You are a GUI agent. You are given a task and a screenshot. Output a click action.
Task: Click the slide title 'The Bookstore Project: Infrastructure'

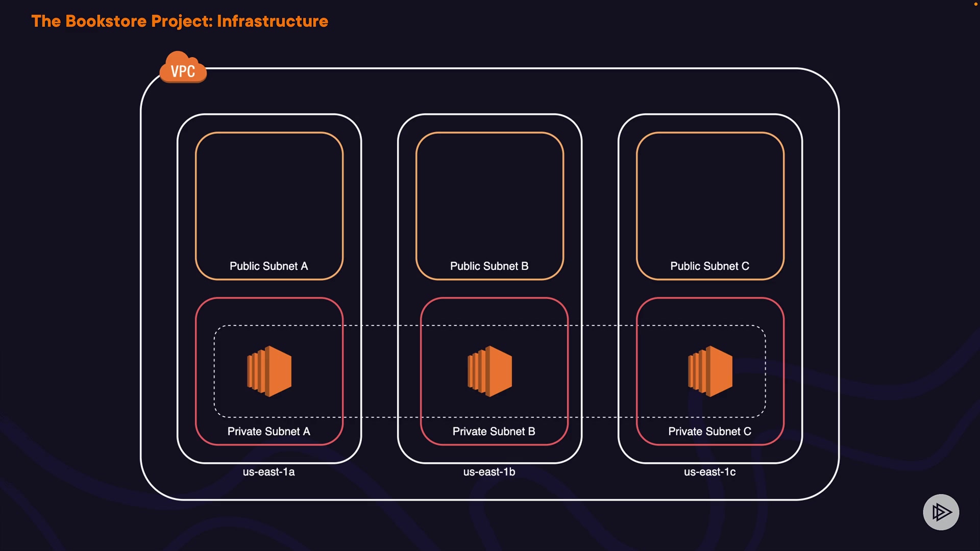click(180, 21)
